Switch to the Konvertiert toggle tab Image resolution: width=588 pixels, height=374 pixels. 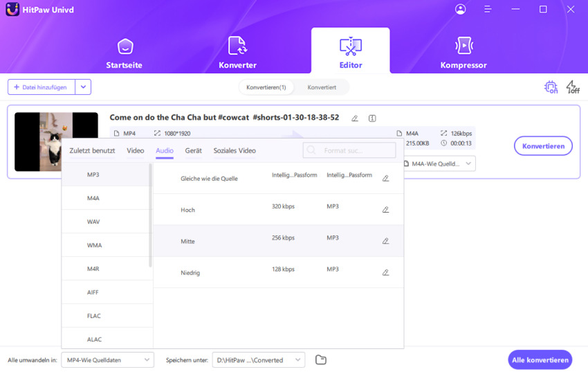pos(322,87)
